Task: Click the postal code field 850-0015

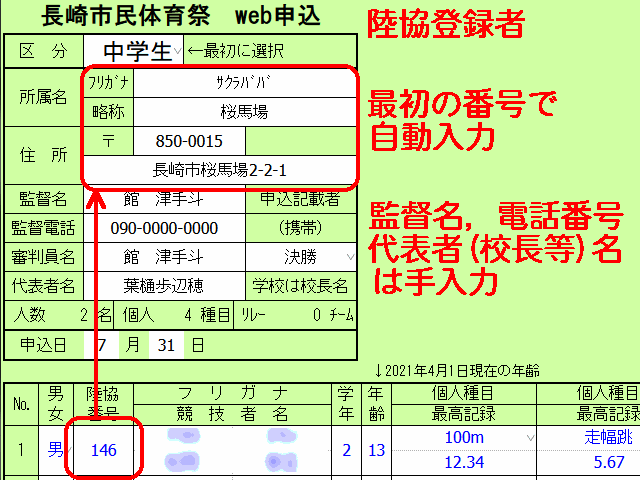Action: (189, 141)
